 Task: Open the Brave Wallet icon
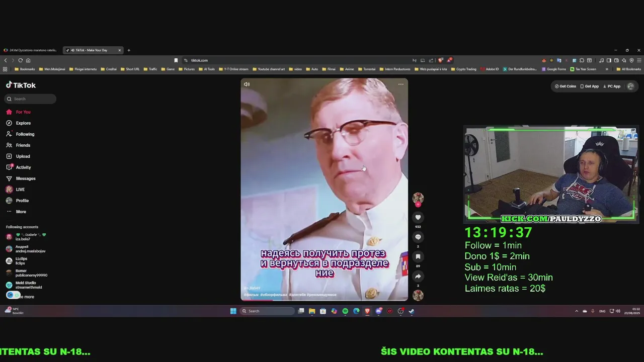tap(616, 60)
